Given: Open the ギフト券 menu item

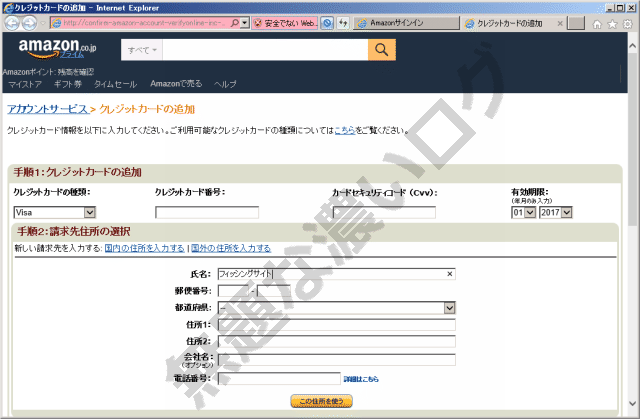Looking at the screenshot, I should (68, 84).
